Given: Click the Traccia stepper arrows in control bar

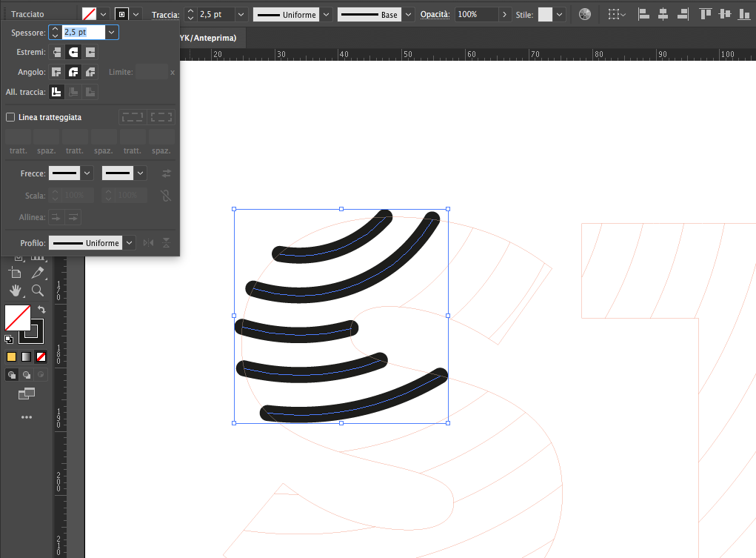Looking at the screenshot, I should tap(190, 15).
